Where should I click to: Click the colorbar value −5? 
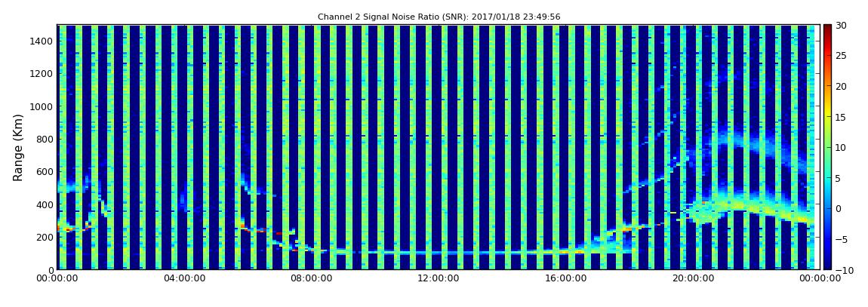(x=841, y=239)
